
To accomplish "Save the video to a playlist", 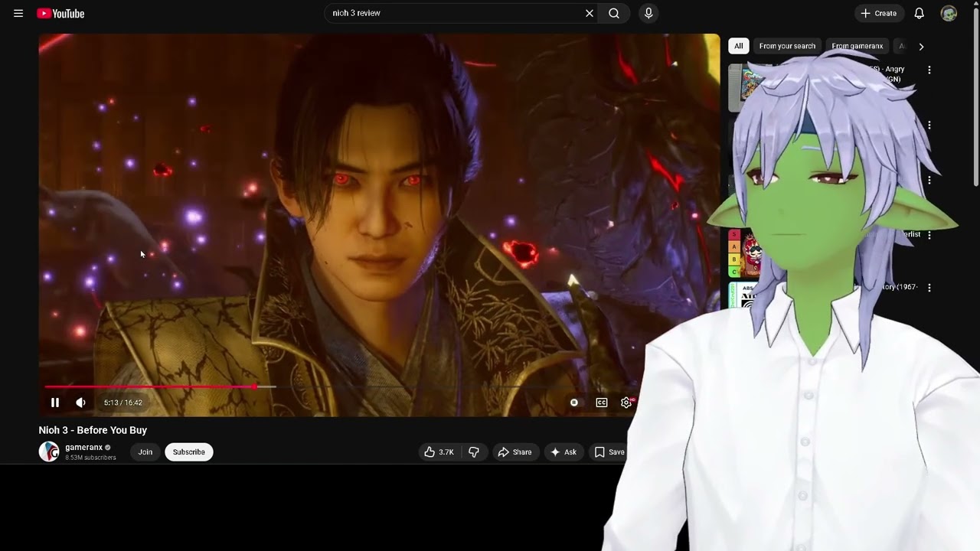I will pos(609,452).
